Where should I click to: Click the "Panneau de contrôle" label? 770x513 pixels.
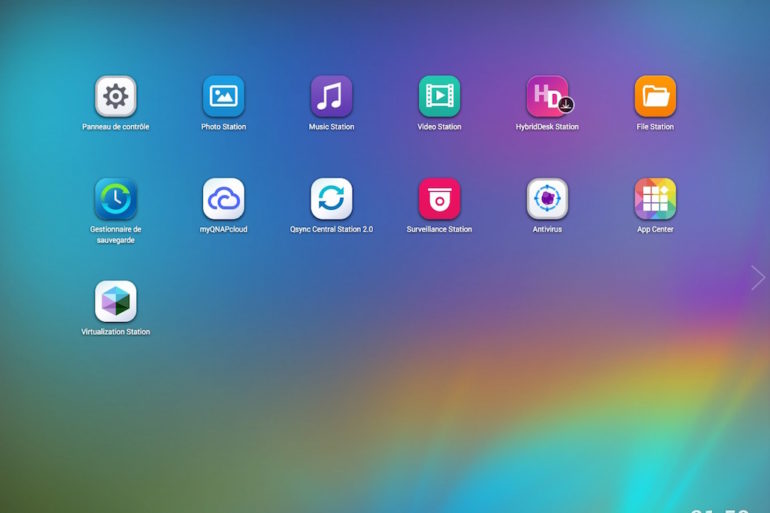pos(115,127)
